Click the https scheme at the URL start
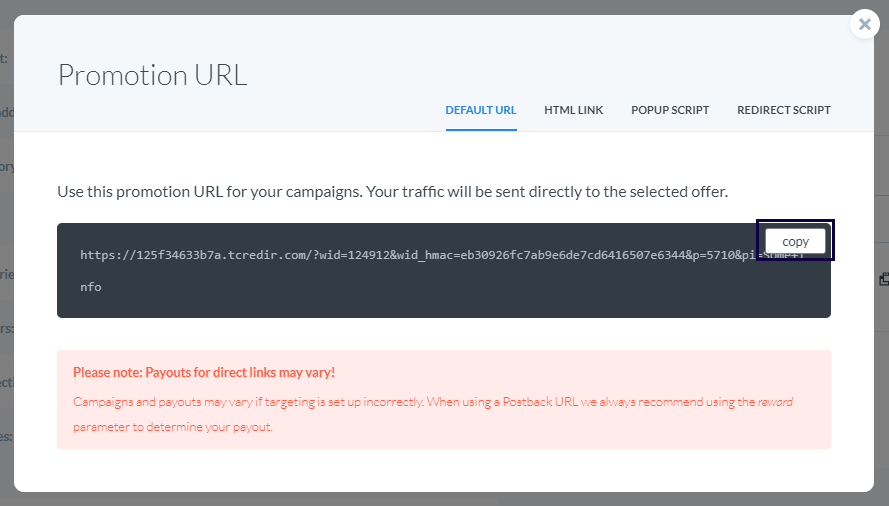The height and width of the screenshot is (506, 889). pyautogui.click(x=98, y=255)
